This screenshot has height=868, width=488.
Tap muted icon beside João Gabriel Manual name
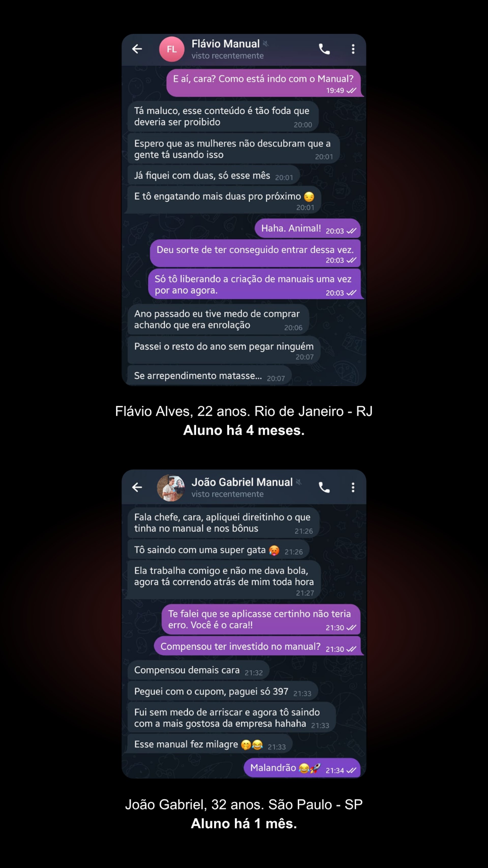click(x=298, y=482)
